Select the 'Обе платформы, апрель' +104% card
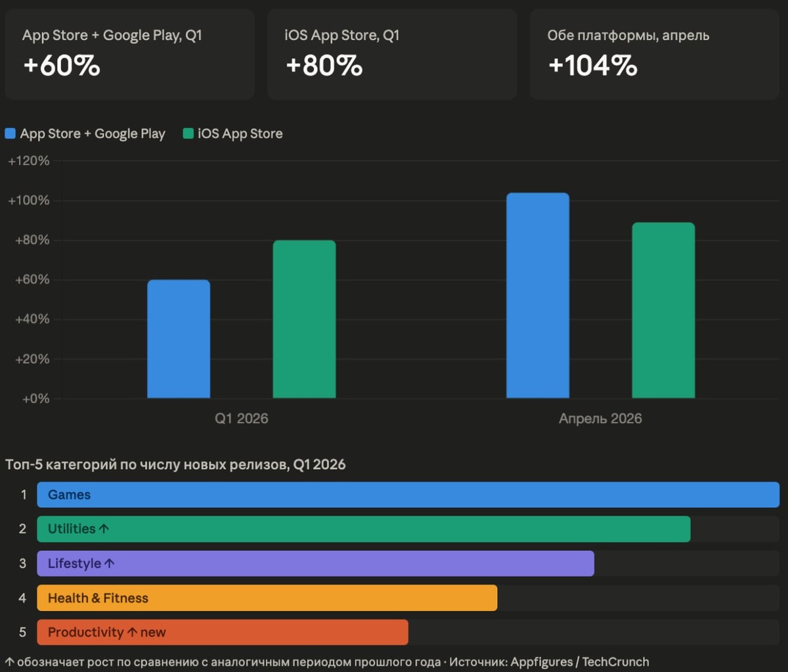Image resolution: width=788 pixels, height=672 pixels. tap(655, 55)
